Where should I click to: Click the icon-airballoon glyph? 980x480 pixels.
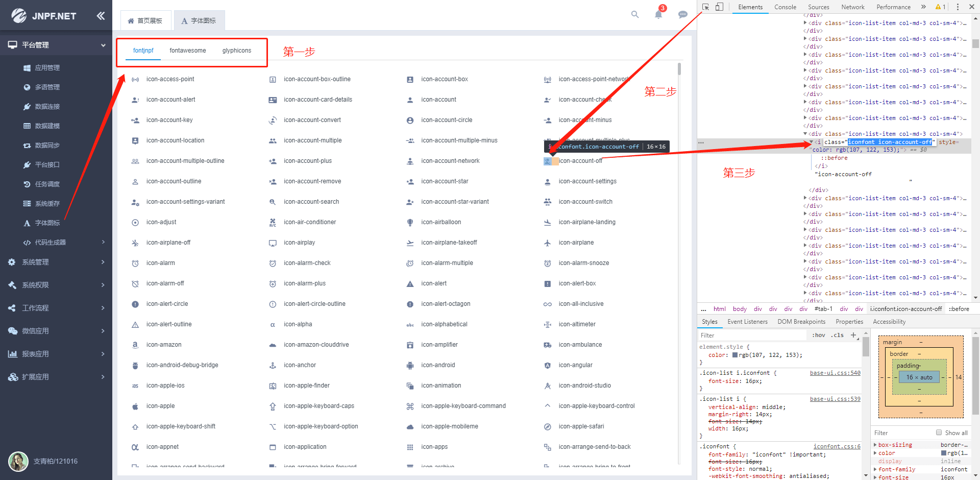410,223
